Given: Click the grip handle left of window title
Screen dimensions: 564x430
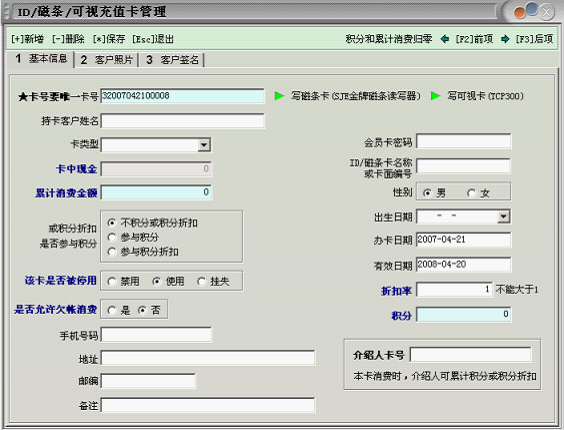Looking at the screenshot, I should point(7,12).
